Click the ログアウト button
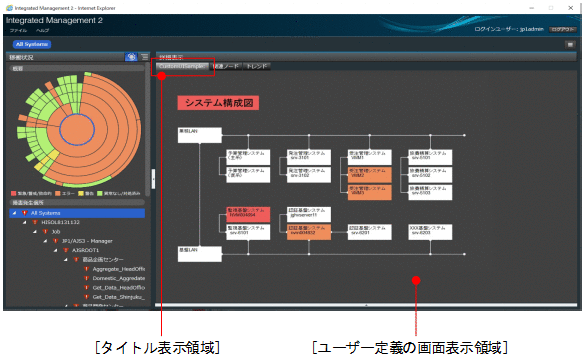This screenshot has width=584, height=363. (562, 29)
